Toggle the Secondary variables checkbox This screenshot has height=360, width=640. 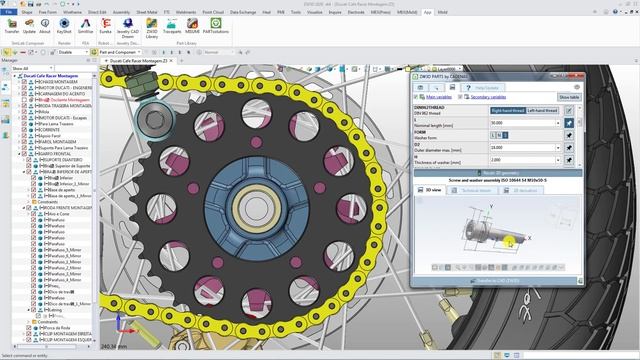tap(460, 97)
